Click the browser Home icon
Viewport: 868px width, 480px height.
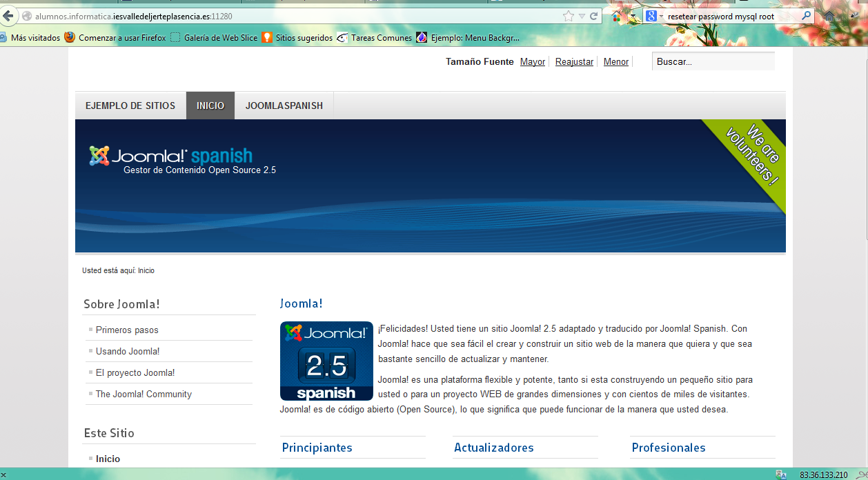coord(829,16)
